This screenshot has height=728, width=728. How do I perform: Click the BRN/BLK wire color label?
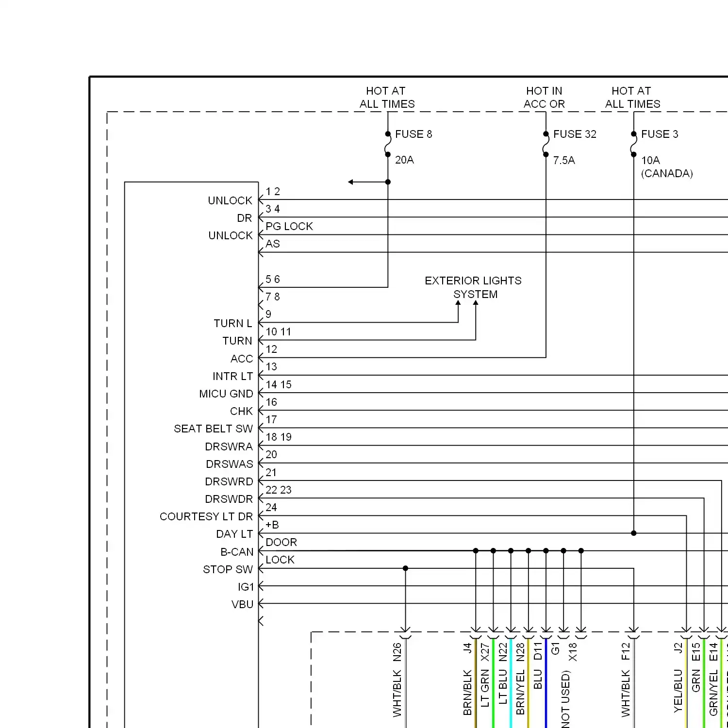tap(467, 693)
